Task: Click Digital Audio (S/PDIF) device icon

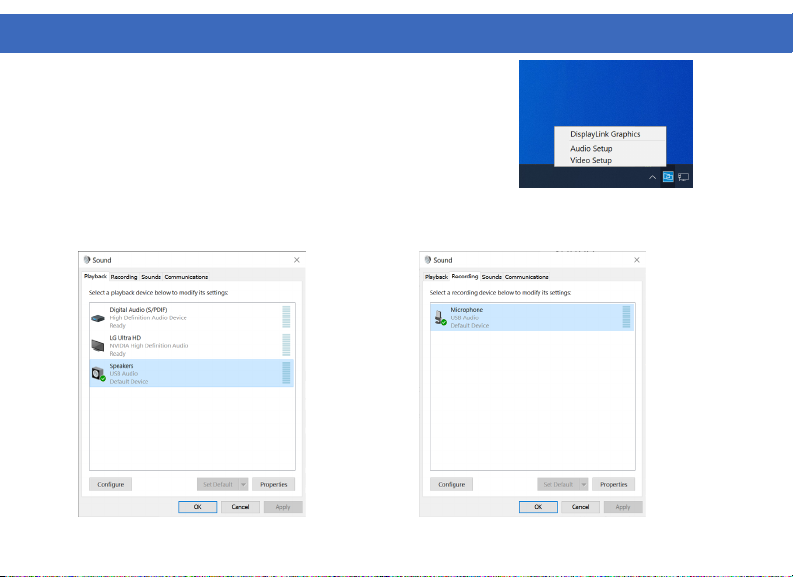Action: coord(98,318)
